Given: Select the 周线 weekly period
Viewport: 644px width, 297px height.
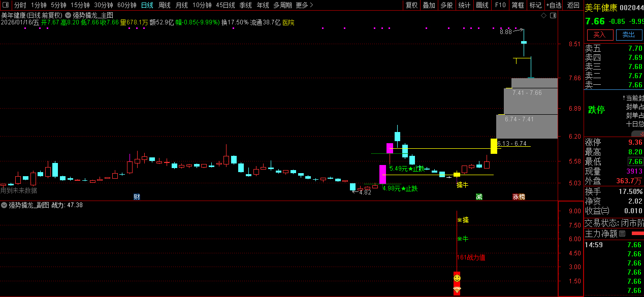Looking at the screenshot, I should click(x=165, y=5).
